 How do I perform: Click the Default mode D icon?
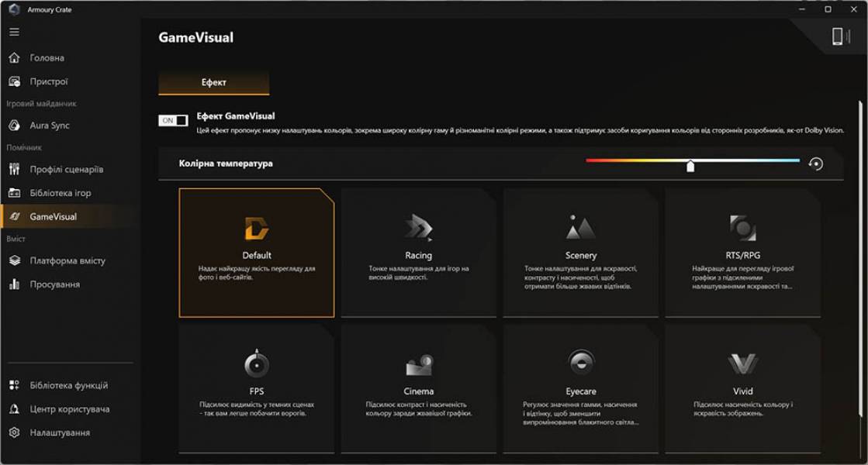[256, 229]
